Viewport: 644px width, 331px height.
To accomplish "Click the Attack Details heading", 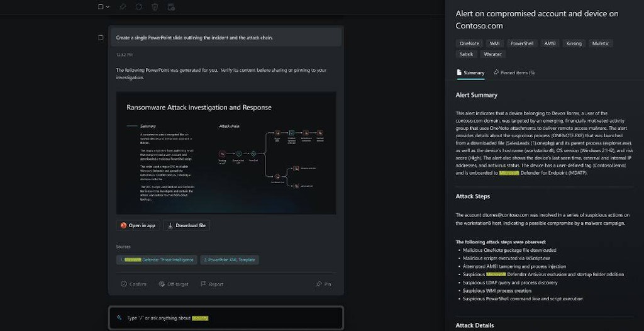I will [475, 325].
